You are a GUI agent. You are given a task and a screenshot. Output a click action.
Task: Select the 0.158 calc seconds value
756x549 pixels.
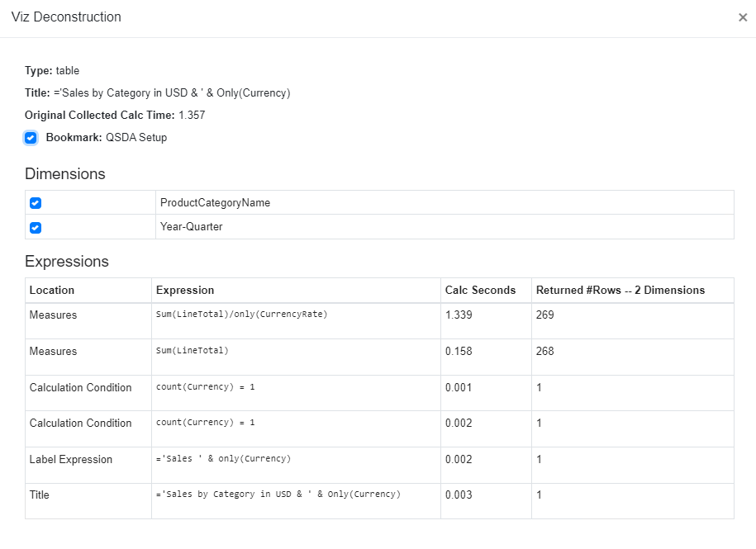(459, 352)
